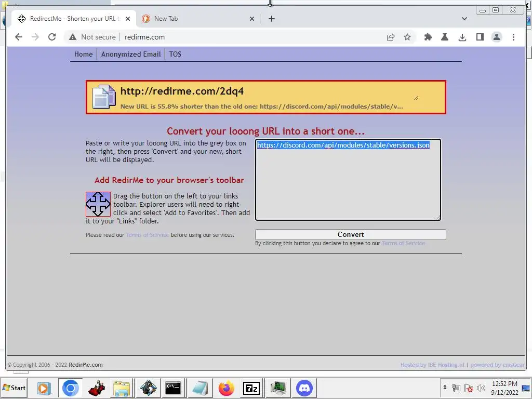Open Discord from the taskbar
The height and width of the screenshot is (399, 532).
tap(304, 388)
